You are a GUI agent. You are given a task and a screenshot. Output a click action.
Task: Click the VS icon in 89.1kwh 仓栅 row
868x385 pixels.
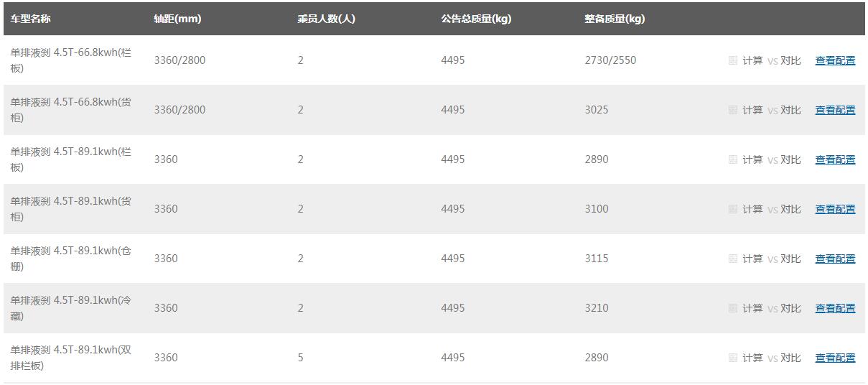pyautogui.click(x=773, y=259)
